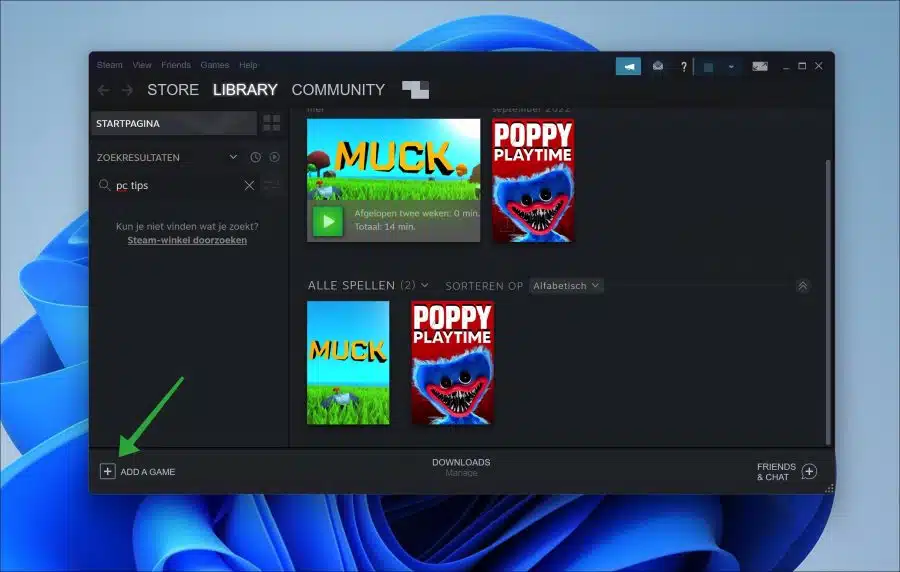Image resolution: width=900 pixels, height=572 pixels.
Task: Toggle the recent activity clock filter
Action: pos(255,157)
